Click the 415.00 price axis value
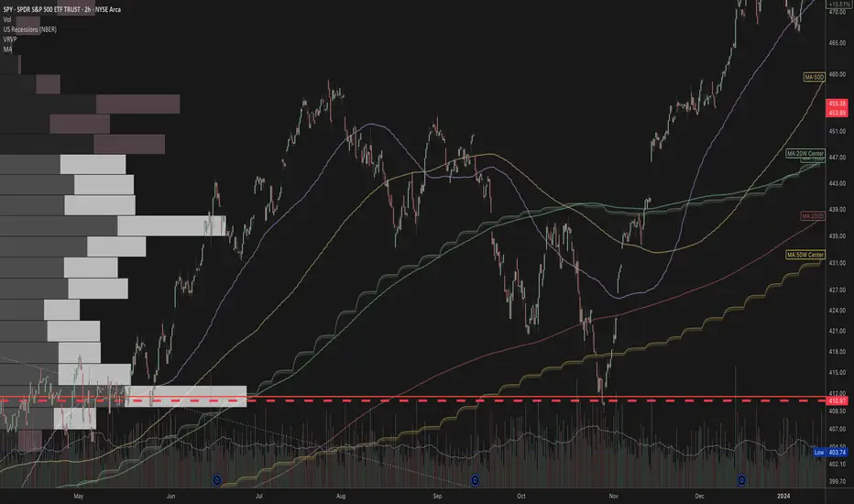Viewport: 854px width, 504px height. click(838, 373)
